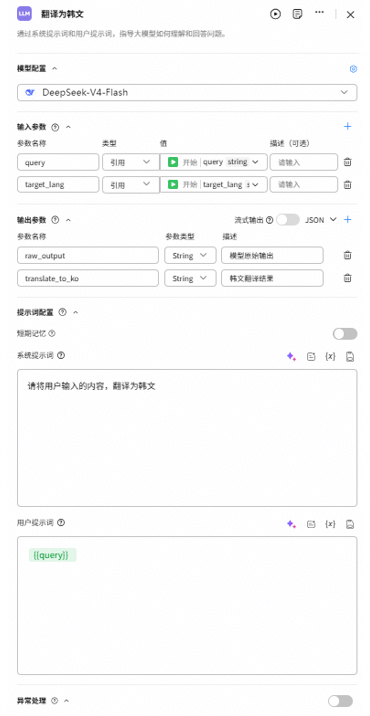The image size is (370, 716).
Task: Edit the raw_output parameter name
Action: coord(88,256)
